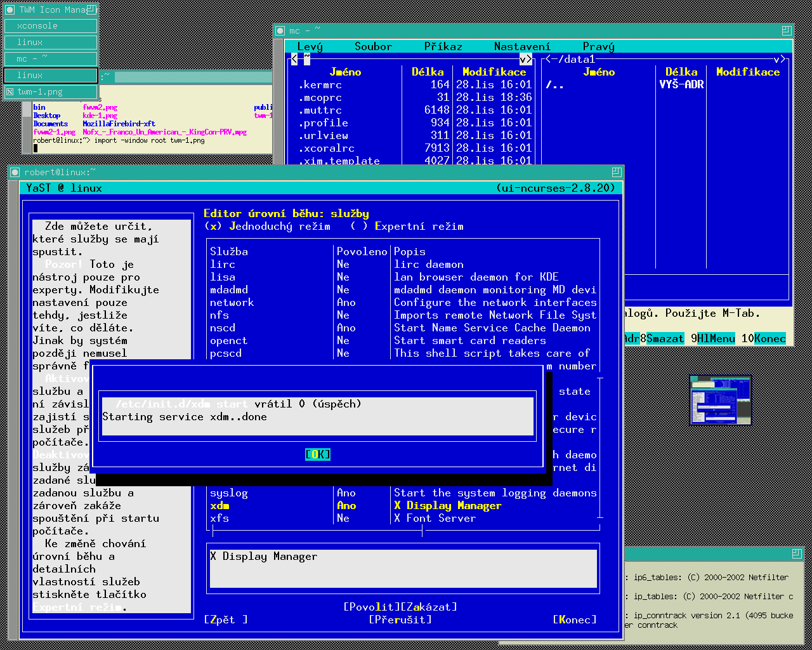Click the 9 HlMenu function key in mc
This screenshot has height=650, width=812.
coord(713,338)
